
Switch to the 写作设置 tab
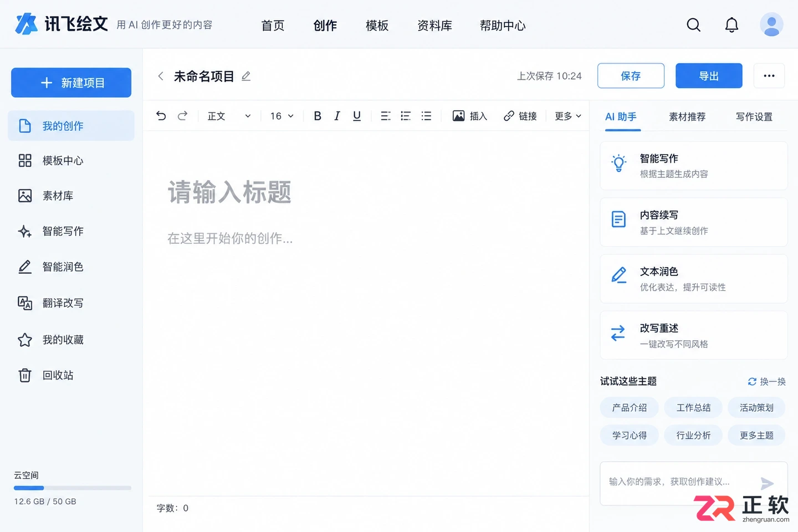pyautogui.click(x=754, y=117)
